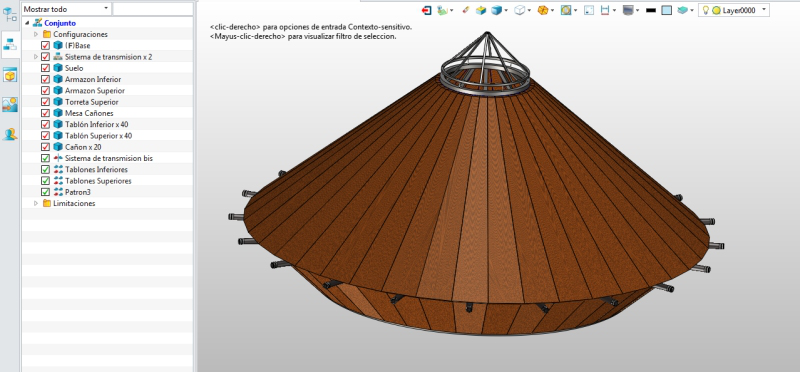Uncheck the Suelo component checkbox

pos(45,68)
